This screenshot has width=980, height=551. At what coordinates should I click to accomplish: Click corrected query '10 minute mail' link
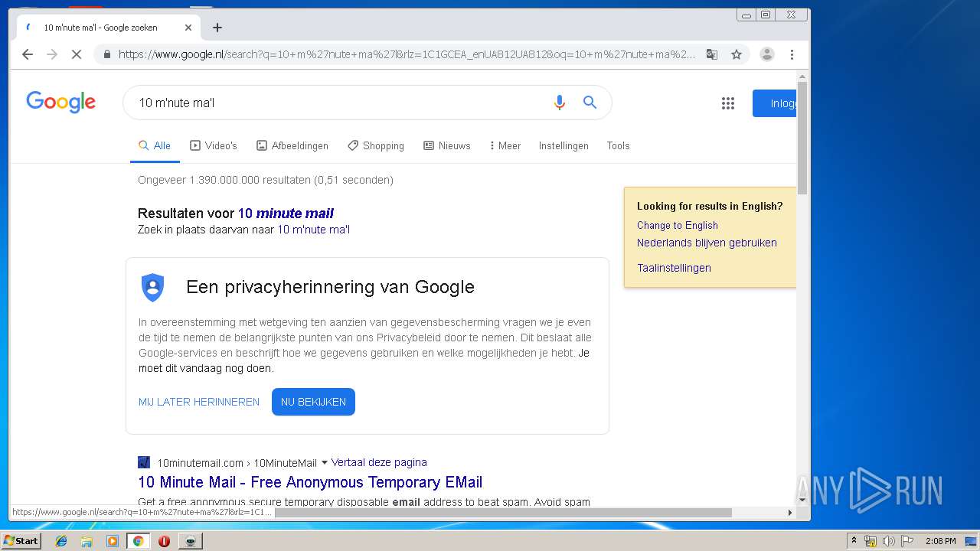286,214
